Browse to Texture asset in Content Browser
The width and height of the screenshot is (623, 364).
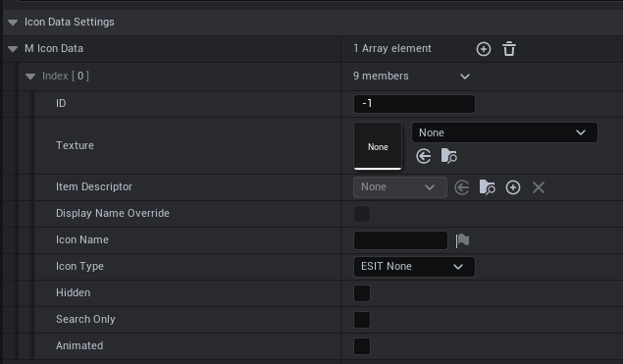click(449, 156)
